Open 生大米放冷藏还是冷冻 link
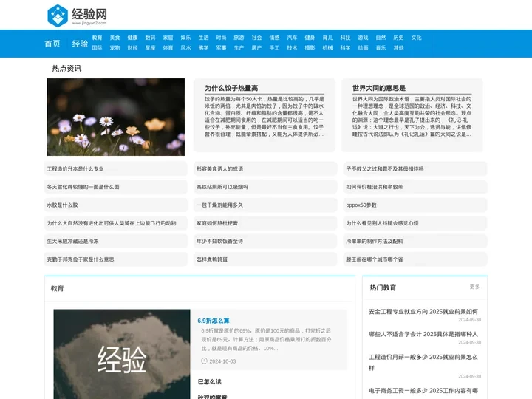The image size is (532, 399). pos(72,242)
